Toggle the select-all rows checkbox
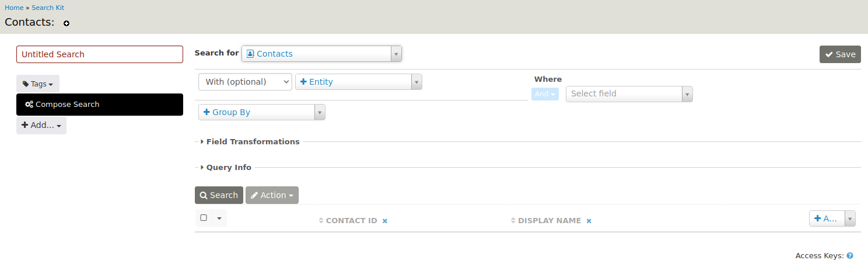868x267 pixels. [x=204, y=218]
